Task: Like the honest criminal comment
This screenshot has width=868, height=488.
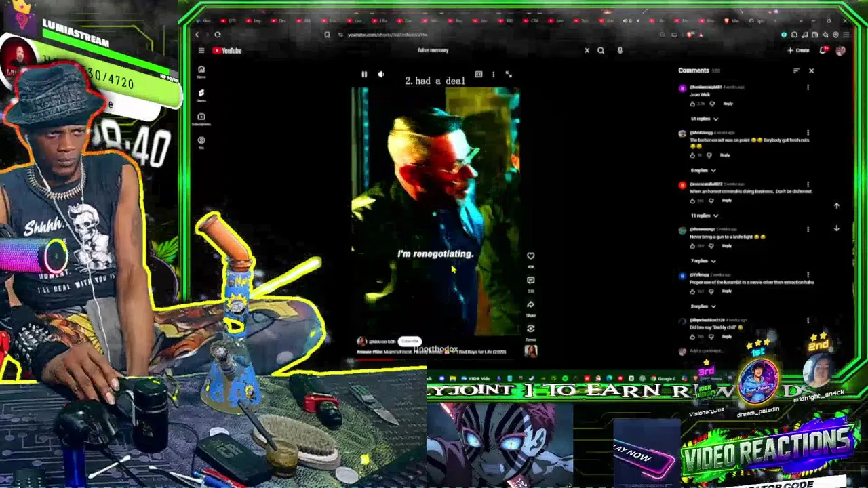Action: [x=692, y=201]
